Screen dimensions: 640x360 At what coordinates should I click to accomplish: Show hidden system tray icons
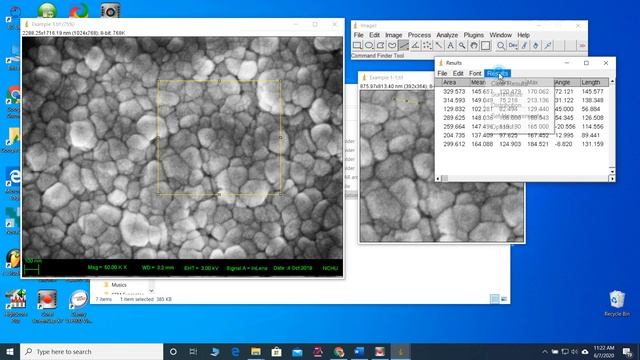(x=544, y=351)
